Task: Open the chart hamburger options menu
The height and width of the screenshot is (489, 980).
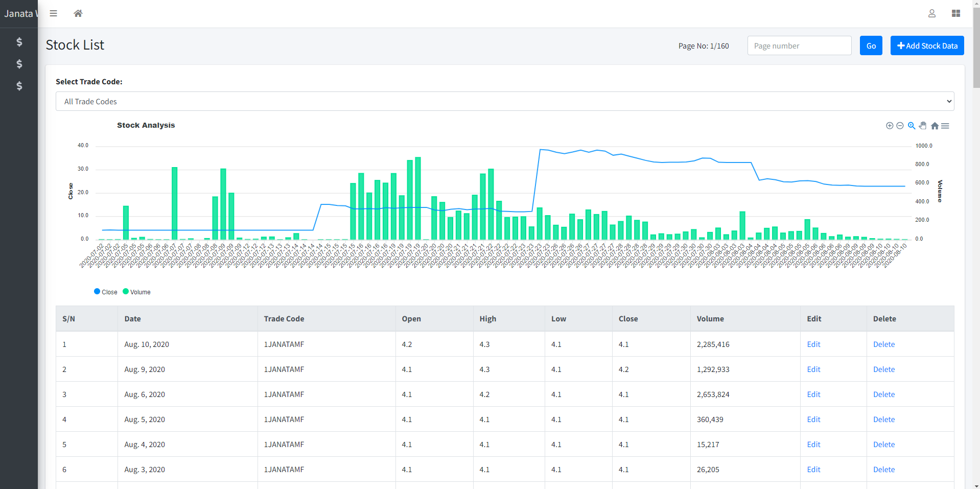Action: (x=946, y=126)
